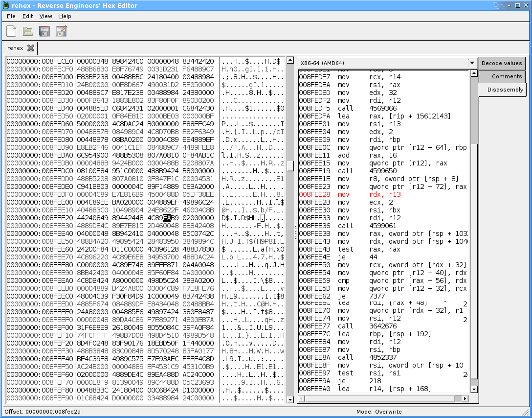
Task: Click the rehex application icon in title bar
Action: (5, 5)
